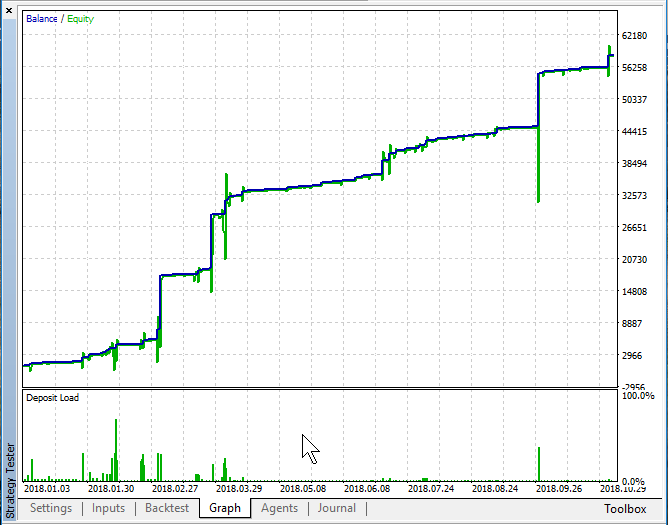Screen dimensions: 668x525
Task: Click the 2018.01.30 date label
Action: click(x=111, y=488)
